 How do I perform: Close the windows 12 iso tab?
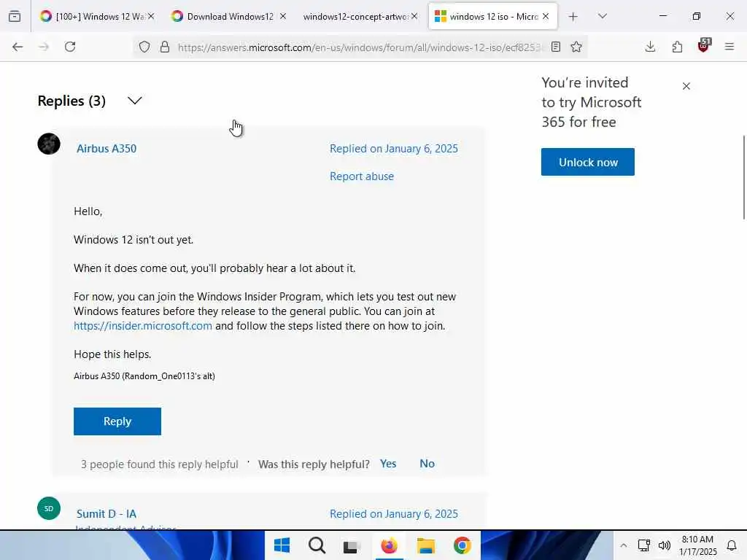coord(546,17)
